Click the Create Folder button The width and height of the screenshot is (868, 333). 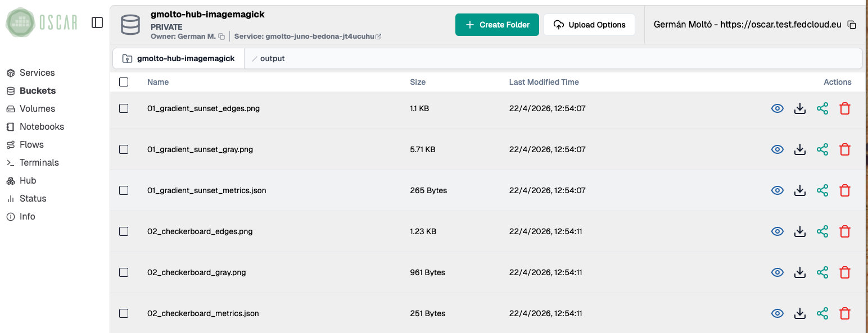tap(497, 25)
